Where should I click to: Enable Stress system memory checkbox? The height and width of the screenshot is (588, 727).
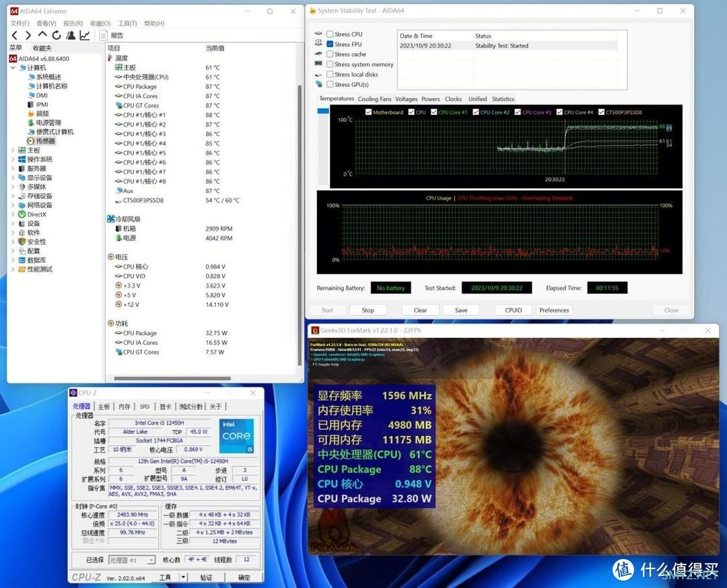coord(330,65)
